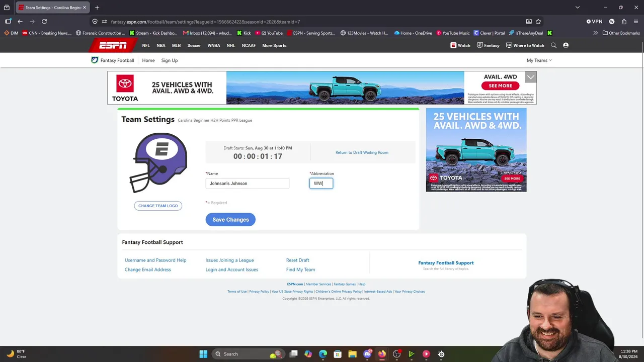Collapse the Toyota banner ad arrow
The height and width of the screenshot is (362, 644).
[531, 77]
